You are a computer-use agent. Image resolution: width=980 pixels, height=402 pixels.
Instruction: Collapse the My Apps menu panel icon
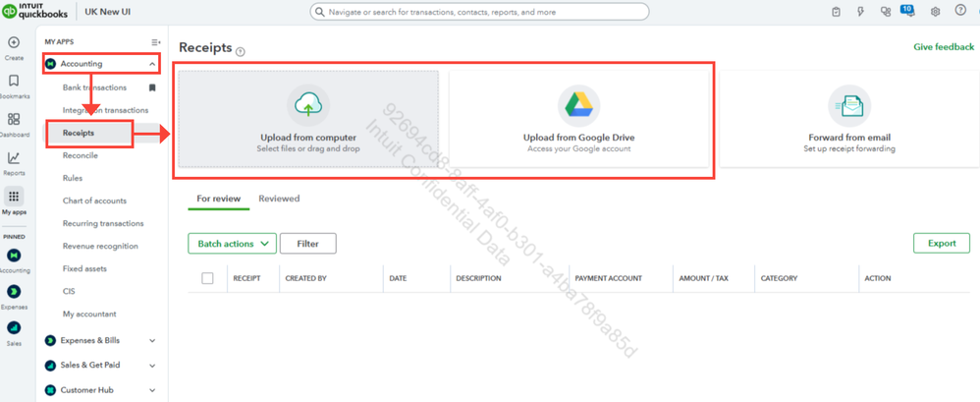point(155,42)
